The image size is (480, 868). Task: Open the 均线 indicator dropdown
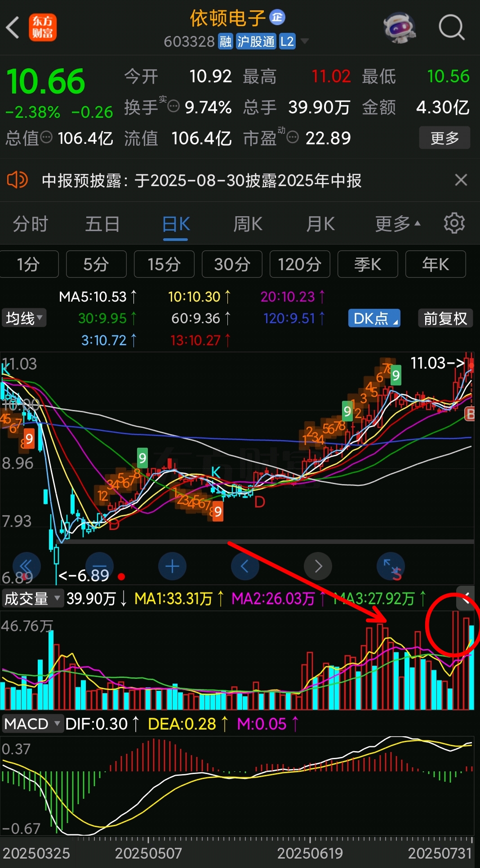pos(24,318)
